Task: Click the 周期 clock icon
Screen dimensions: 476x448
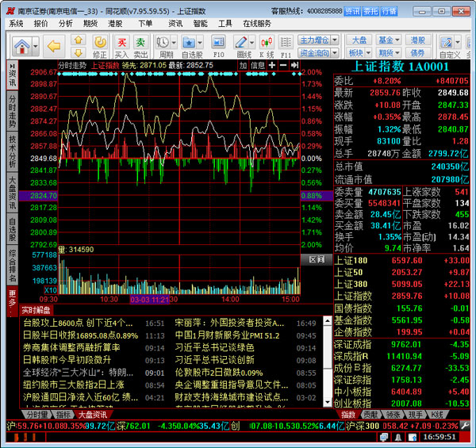Action: pyautogui.click(x=163, y=42)
